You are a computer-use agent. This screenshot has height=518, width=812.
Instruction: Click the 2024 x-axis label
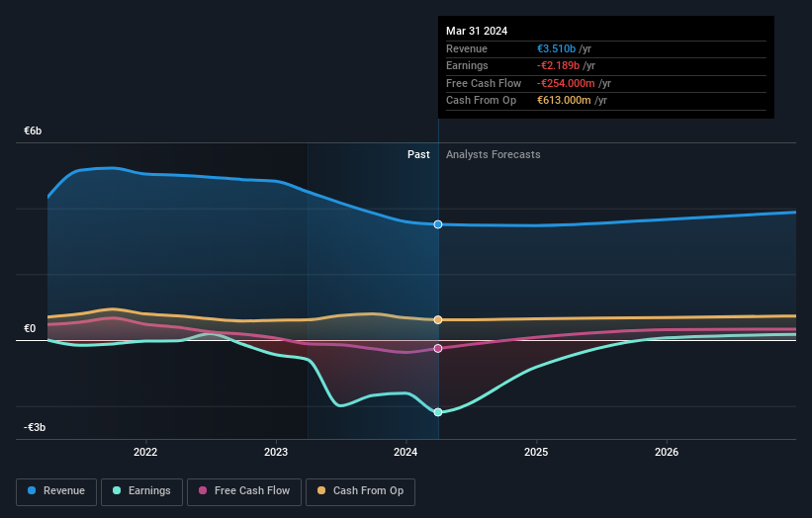[406, 452]
